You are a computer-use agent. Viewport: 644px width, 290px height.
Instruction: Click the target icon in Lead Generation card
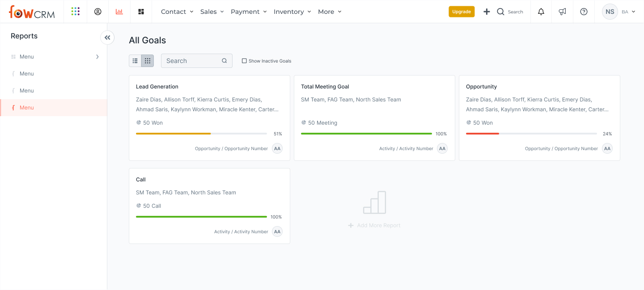139,122
